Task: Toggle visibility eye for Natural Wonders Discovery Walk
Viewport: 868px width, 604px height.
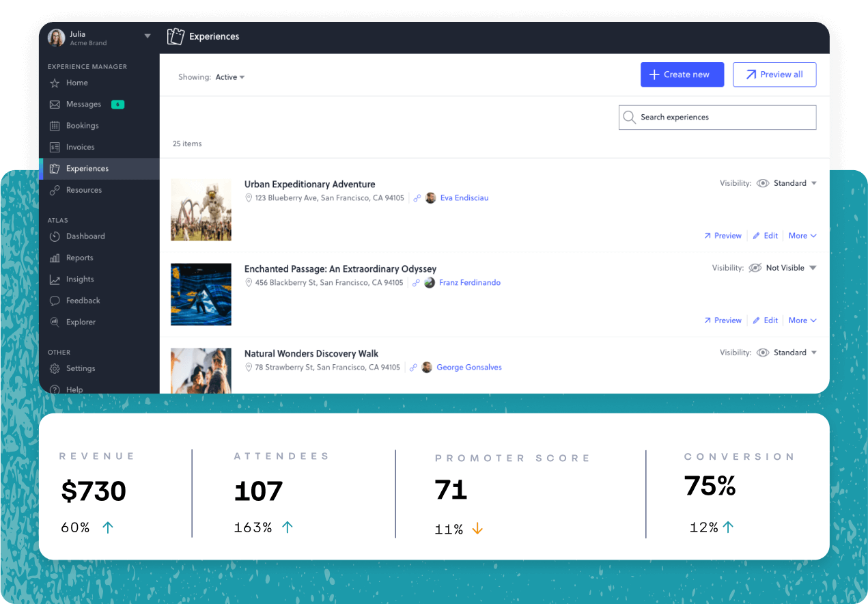Action: click(x=763, y=353)
